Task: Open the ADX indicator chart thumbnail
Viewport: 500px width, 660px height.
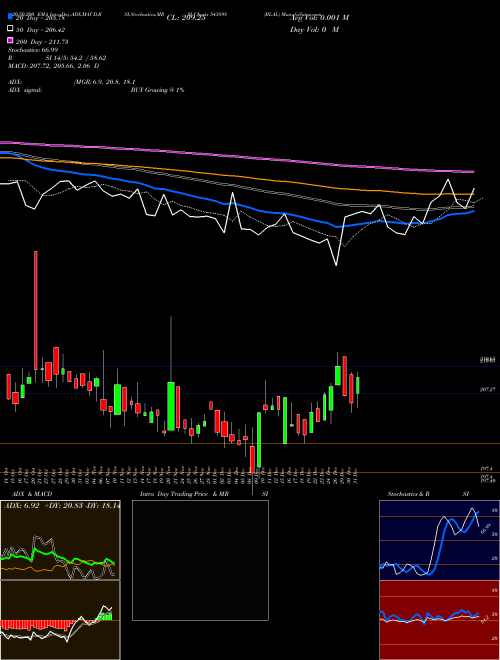Action: point(60,540)
